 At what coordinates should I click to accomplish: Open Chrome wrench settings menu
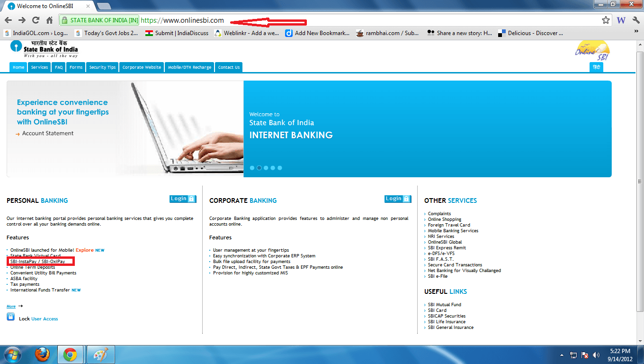636,20
